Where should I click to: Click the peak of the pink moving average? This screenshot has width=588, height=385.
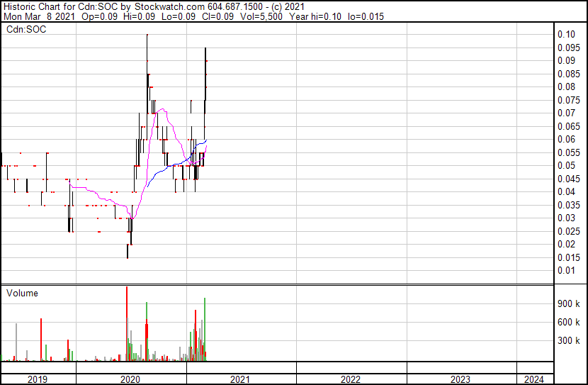[x=162, y=109]
